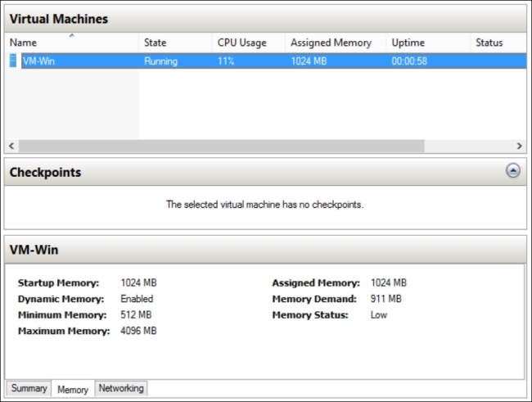Click the CPU Usage column header
The width and height of the screenshot is (532, 402).
click(x=241, y=43)
